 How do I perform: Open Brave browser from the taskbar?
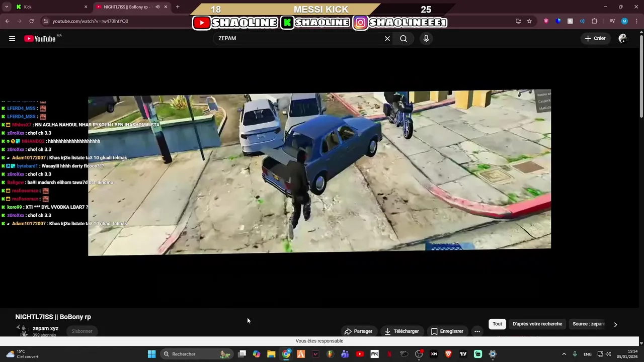tap(448, 354)
